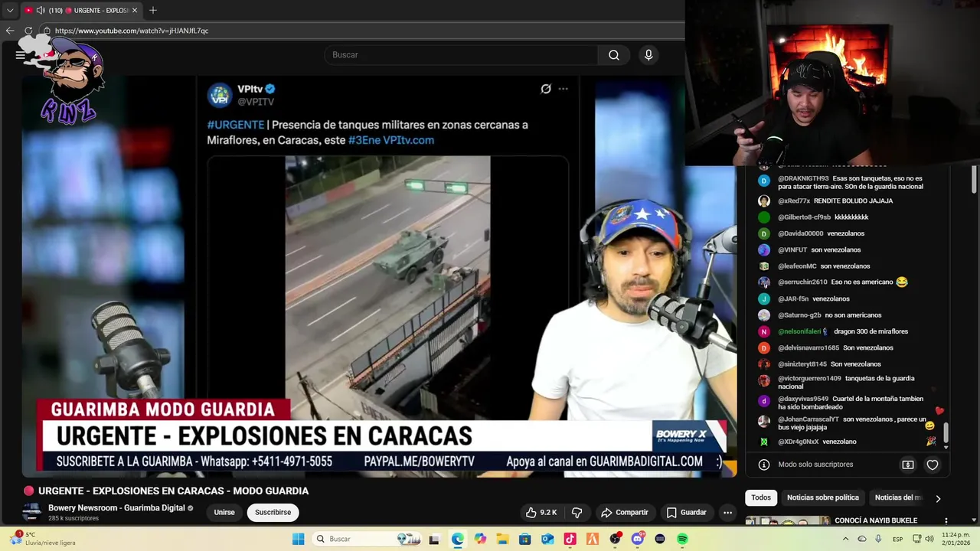Screen dimensions: 980x551
Task: Click chat message by @victorguerrero1409
Action: (x=846, y=382)
